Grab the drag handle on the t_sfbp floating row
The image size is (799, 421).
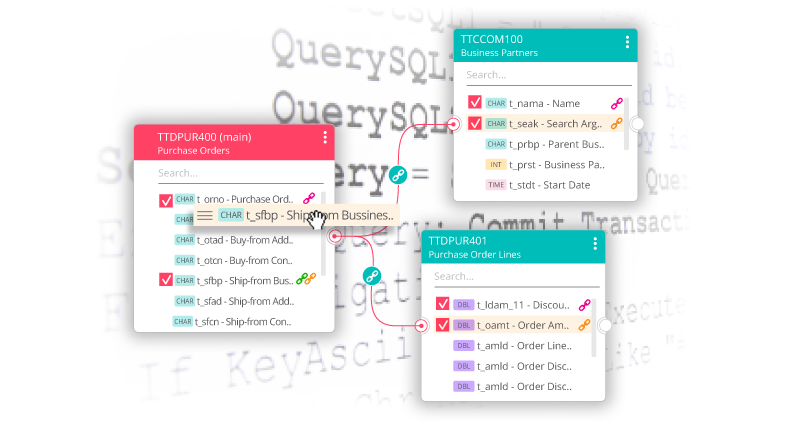[x=205, y=216]
